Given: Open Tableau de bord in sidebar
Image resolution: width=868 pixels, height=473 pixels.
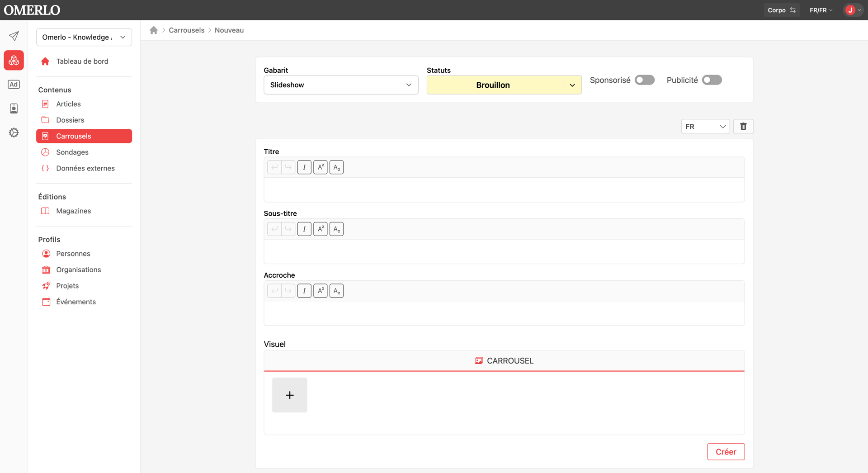Looking at the screenshot, I should [84, 61].
